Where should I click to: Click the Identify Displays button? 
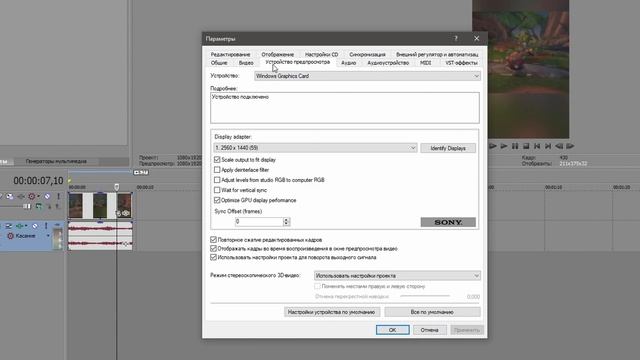pos(448,148)
